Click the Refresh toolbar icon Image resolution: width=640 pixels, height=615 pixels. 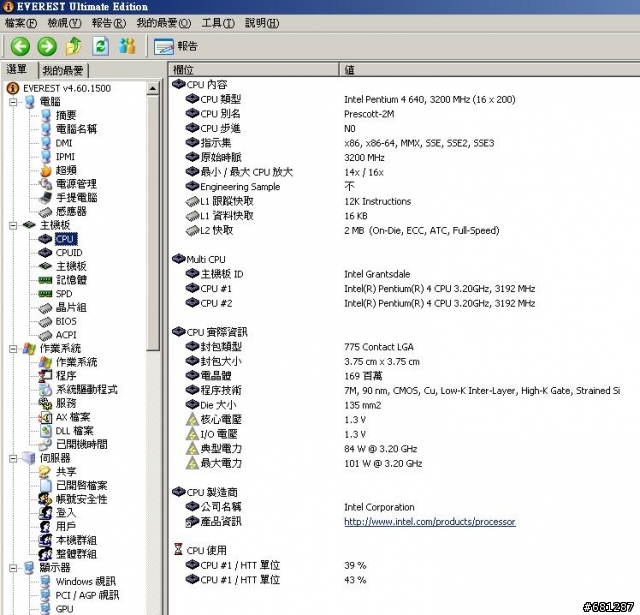(100, 46)
